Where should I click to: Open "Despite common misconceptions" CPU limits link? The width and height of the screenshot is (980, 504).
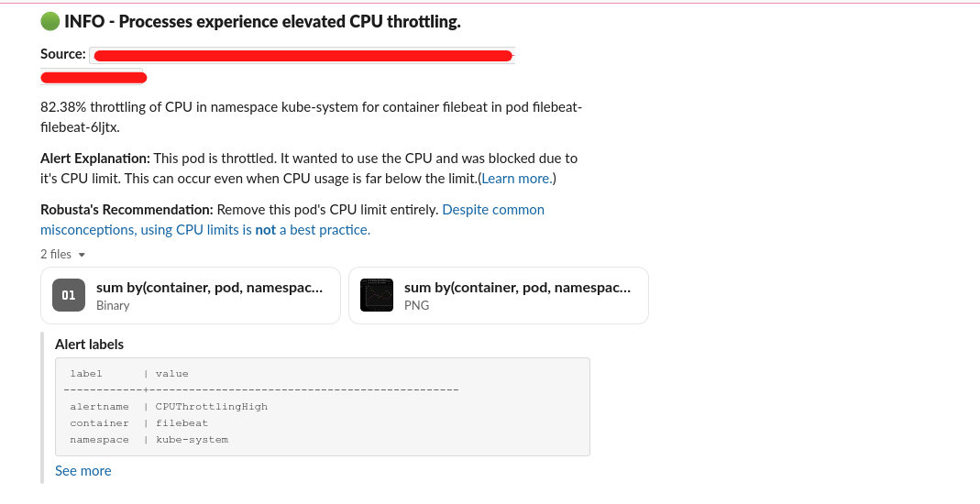click(x=493, y=210)
